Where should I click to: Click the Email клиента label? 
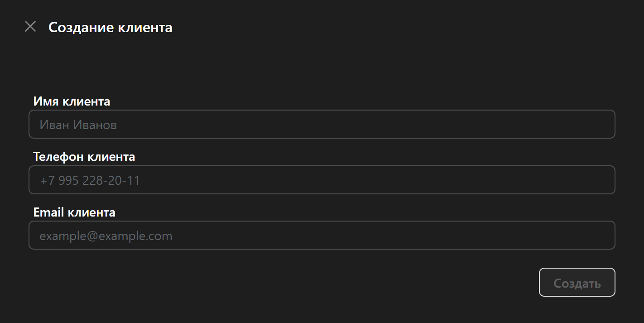74,212
